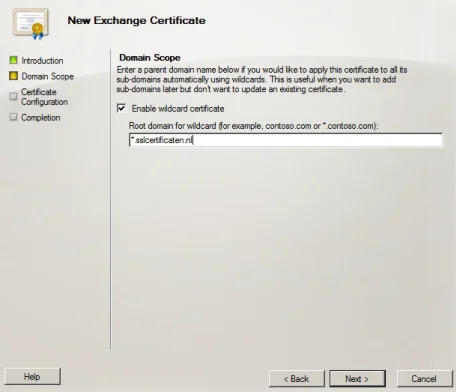Click the 'Root domain for wildcard' label
Screen dimensions: 456x392
tap(254, 126)
